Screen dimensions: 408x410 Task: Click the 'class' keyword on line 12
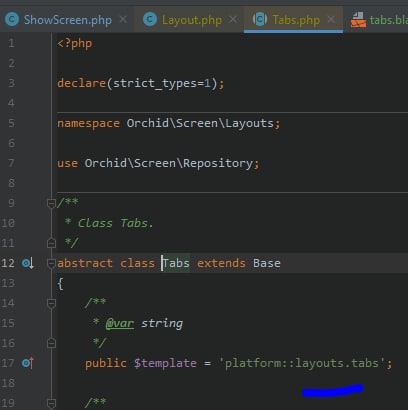click(137, 263)
